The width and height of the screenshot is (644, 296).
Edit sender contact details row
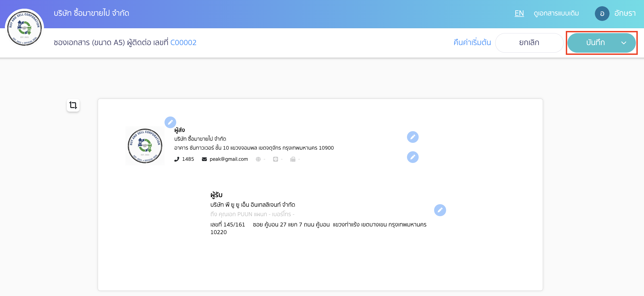[413, 157]
